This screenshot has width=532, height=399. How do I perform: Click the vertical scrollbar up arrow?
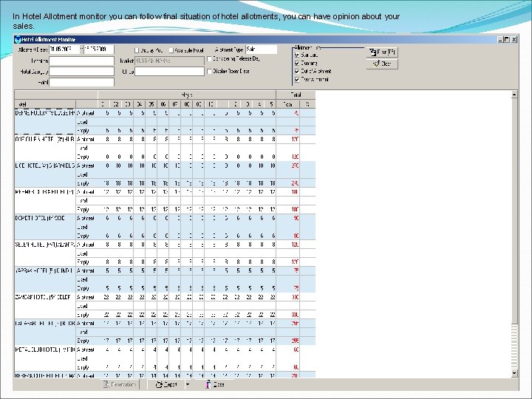(514, 95)
